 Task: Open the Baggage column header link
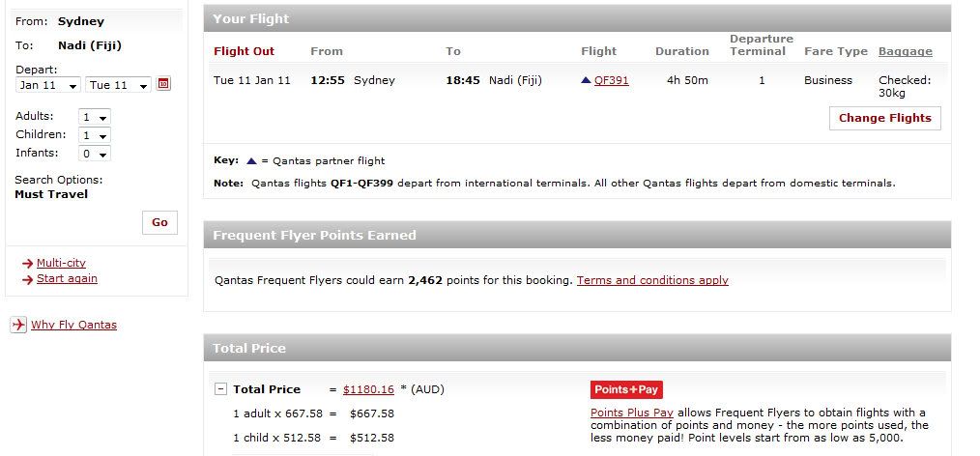coord(905,51)
